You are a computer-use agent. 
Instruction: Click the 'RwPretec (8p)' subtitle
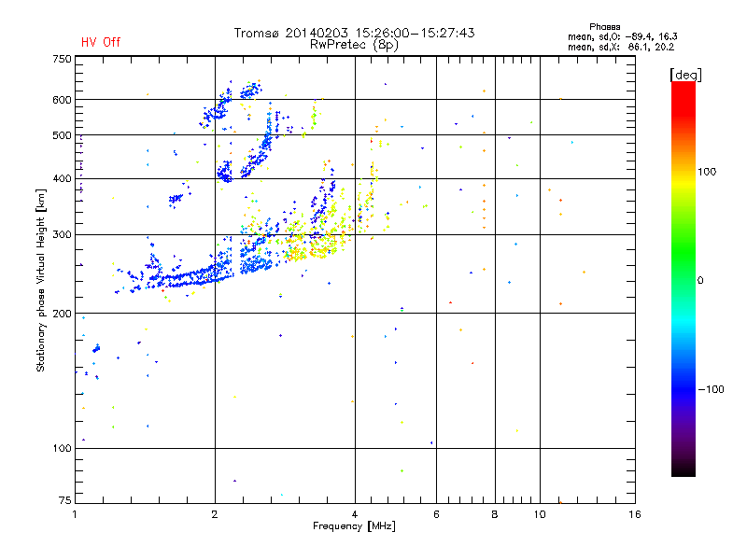(354, 45)
